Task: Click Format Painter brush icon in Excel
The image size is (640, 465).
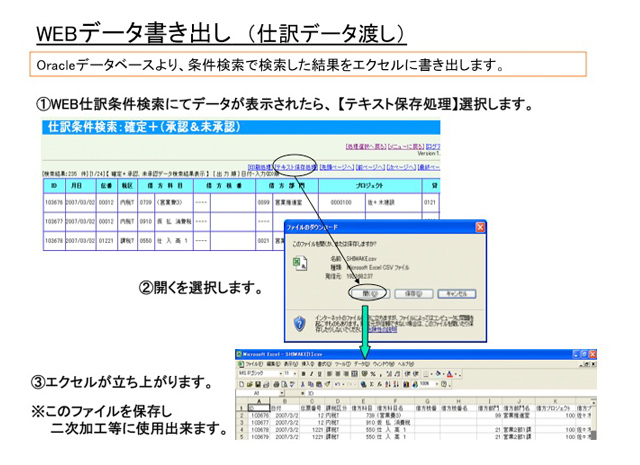Action: click(327, 384)
